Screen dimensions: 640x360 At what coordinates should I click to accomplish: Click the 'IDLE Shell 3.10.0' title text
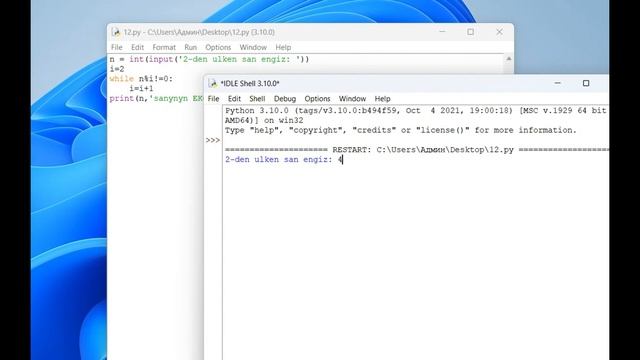pos(250,84)
